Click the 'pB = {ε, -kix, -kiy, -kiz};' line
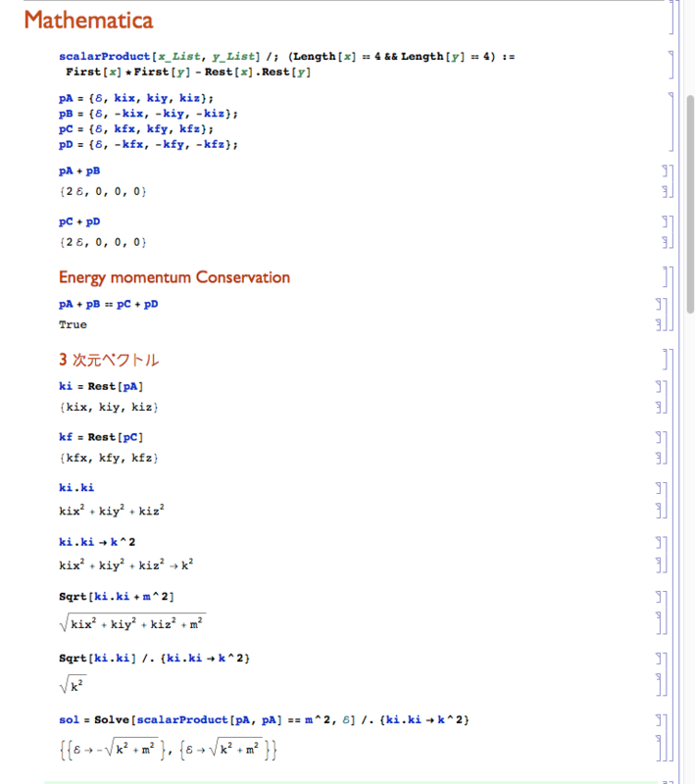695x784 pixels. 148,114
